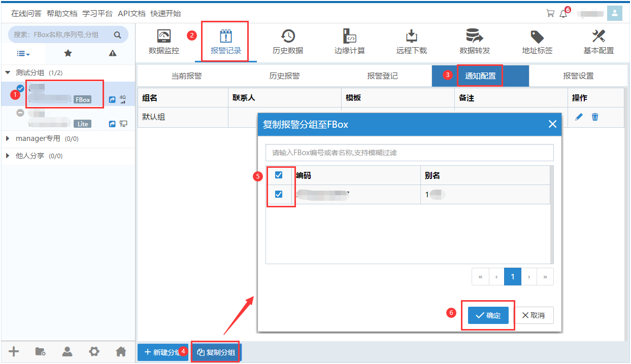
Task: Open the list view dropdown in the sidebar
Action: (23, 53)
